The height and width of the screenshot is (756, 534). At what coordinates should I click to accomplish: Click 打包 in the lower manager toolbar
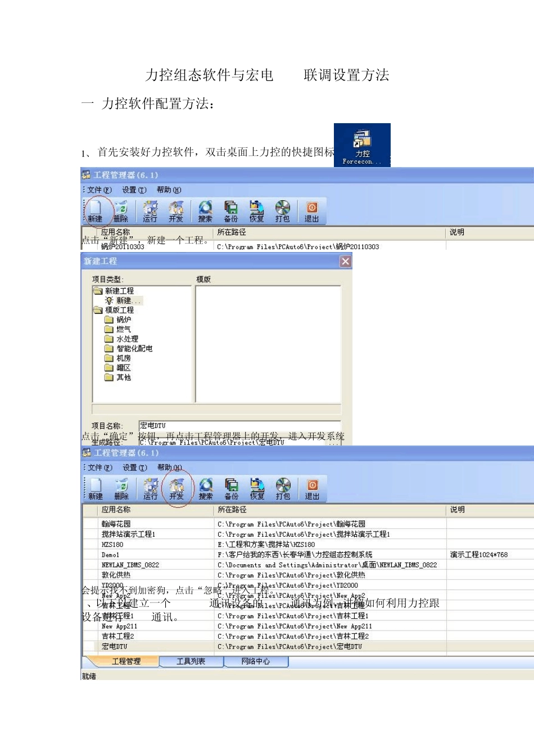(x=283, y=488)
